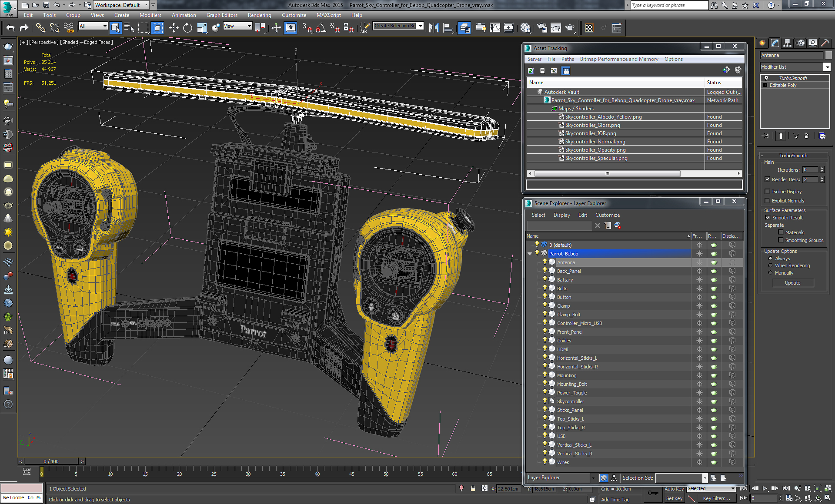Toggle Render Iters checkbox
835x504 pixels.
coord(768,179)
